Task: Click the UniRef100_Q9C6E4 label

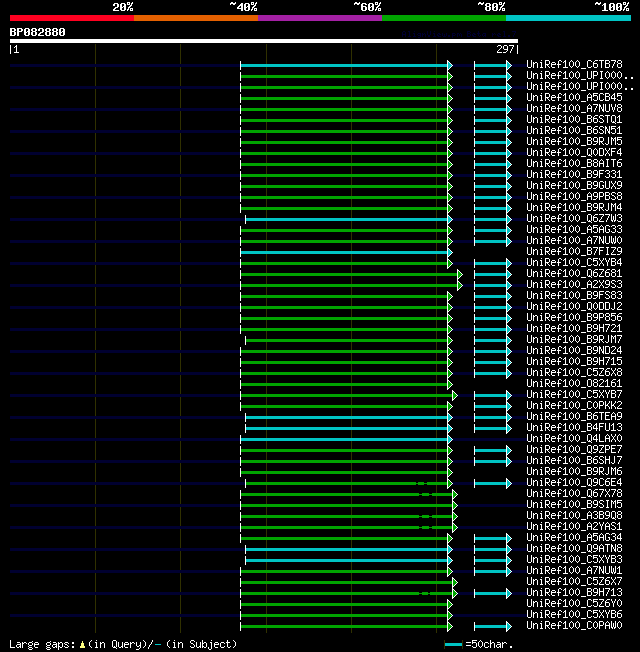Action: (x=574, y=483)
